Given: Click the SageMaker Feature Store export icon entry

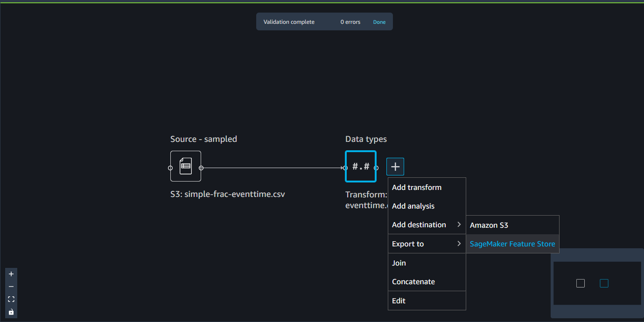Looking at the screenshot, I should click(x=512, y=244).
